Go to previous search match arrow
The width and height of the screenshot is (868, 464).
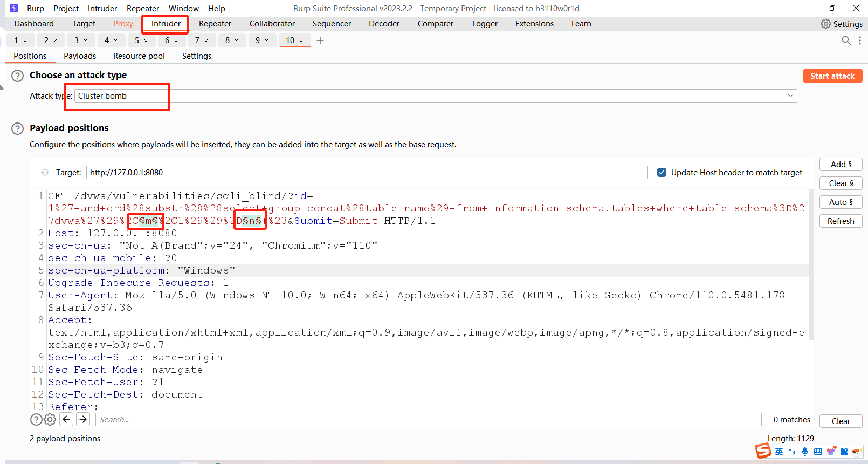[66, 419]
